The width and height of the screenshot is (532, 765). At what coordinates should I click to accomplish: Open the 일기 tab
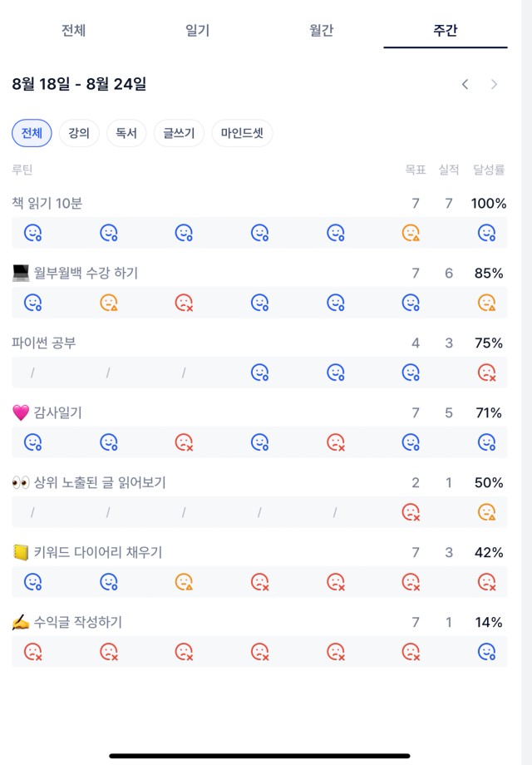pos(198,30)
